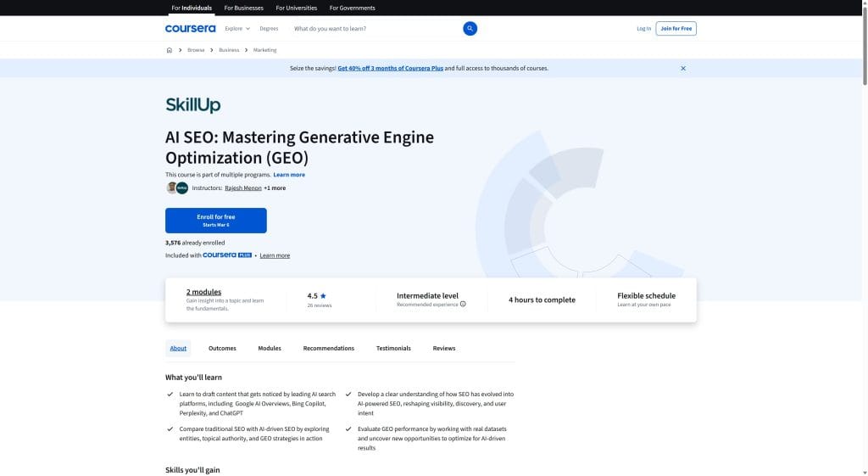Select the Modules tab
The width and height of the screenshot is (868, 476).
click(269, 348)
